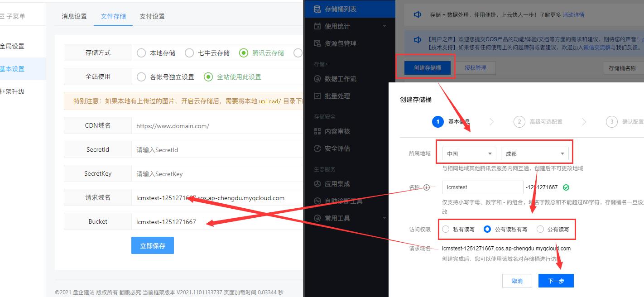Open the 存储桶名称 search filter dropdown

pyautogui.click(x=624, y=68)
